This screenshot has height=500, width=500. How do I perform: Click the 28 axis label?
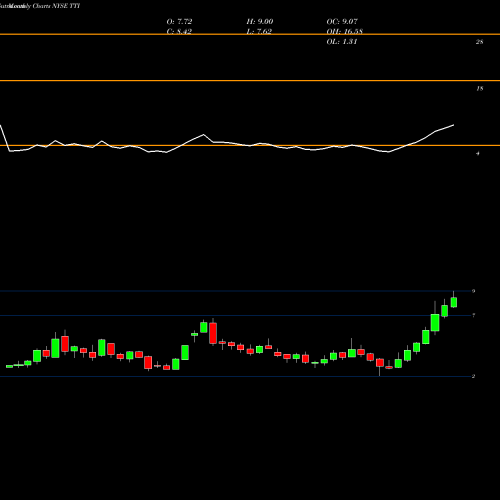pyautogui.click(x=479, y=42)
